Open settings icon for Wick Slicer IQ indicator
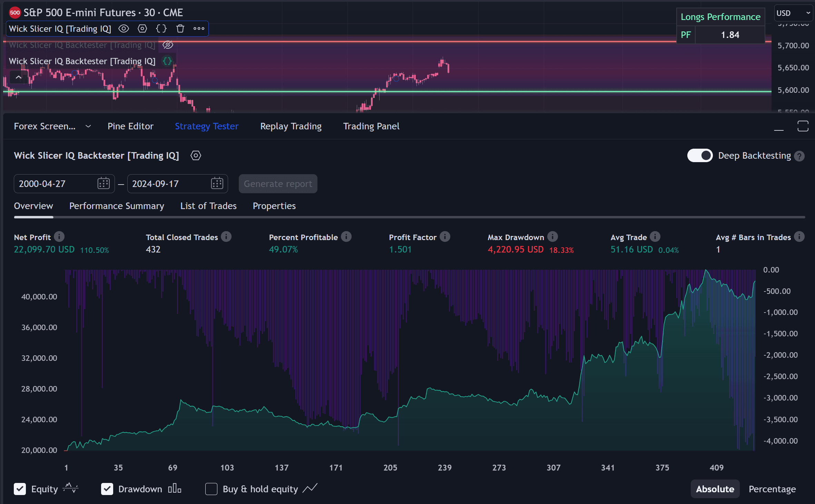The image size is (815, 504). (142, 29)
